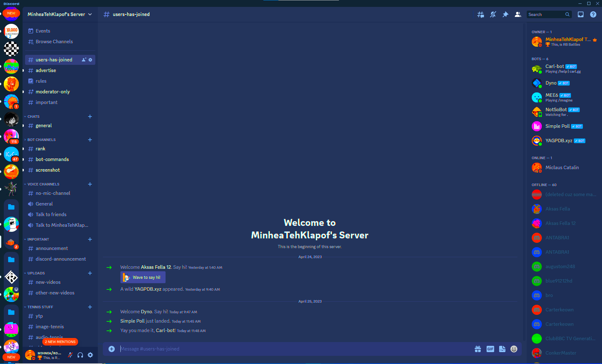Select the bot-commands channel

click(60, 159)
